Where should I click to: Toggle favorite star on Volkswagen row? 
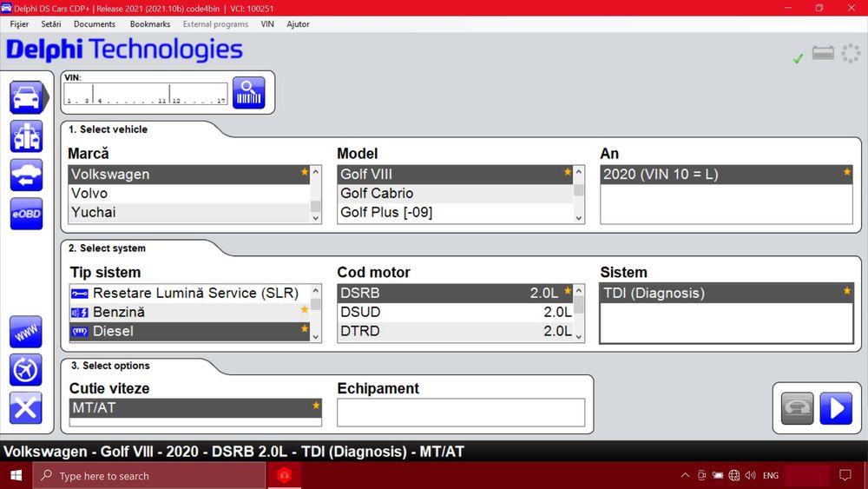click(305, 172)
